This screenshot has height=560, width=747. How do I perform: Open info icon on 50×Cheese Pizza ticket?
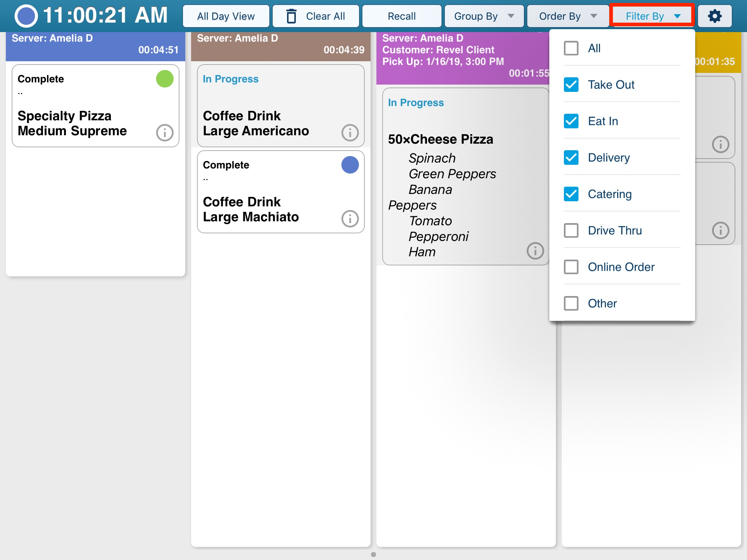tap(535, 251)
